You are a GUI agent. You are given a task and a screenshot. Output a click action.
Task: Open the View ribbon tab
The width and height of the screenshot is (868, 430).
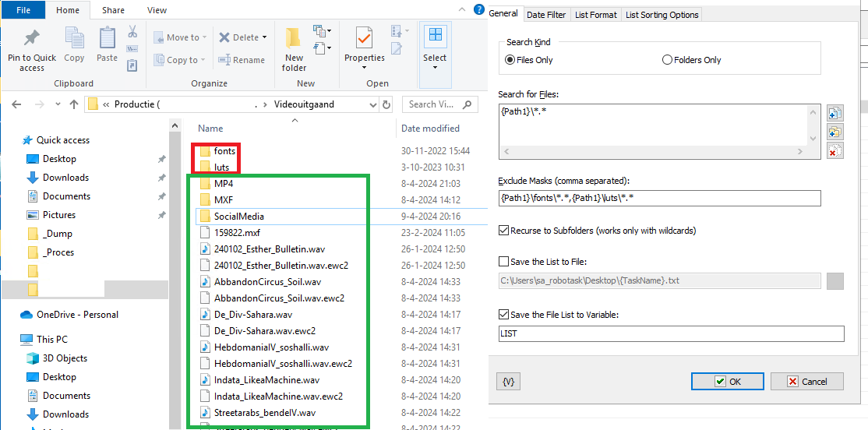click(157, 10)
